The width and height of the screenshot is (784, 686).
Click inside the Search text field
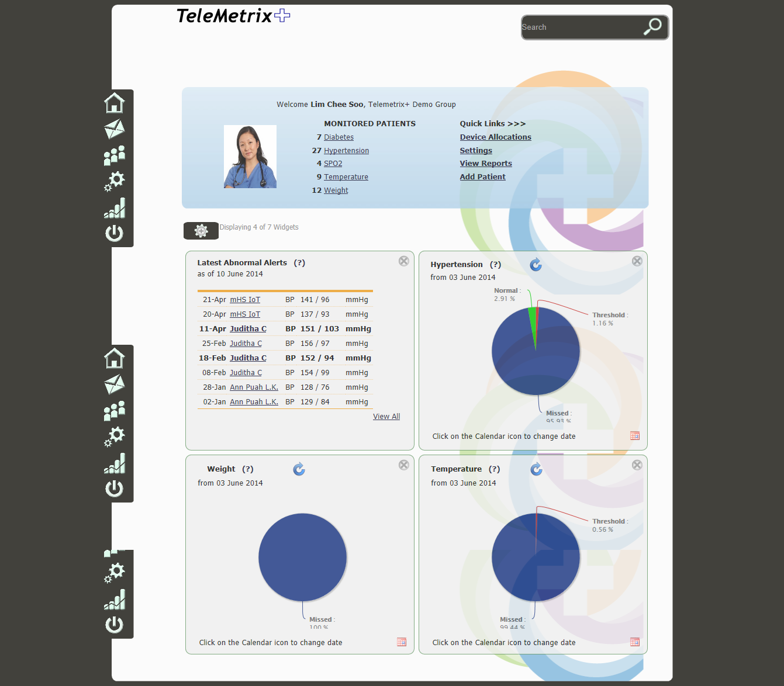579,27
